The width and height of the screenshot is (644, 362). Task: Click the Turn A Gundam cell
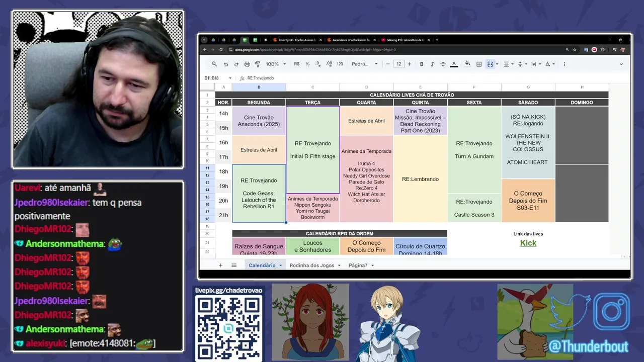point(474,150)
